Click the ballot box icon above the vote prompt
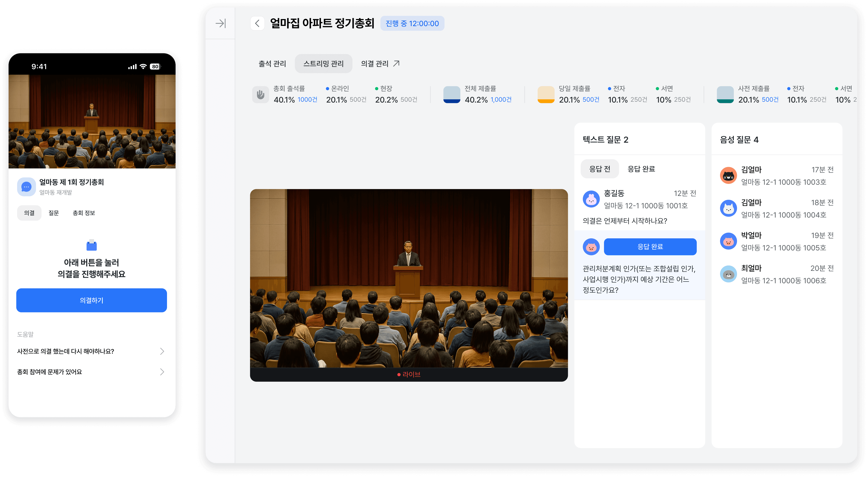The height and width of the screenshot is (477, 868). [92, 245]
